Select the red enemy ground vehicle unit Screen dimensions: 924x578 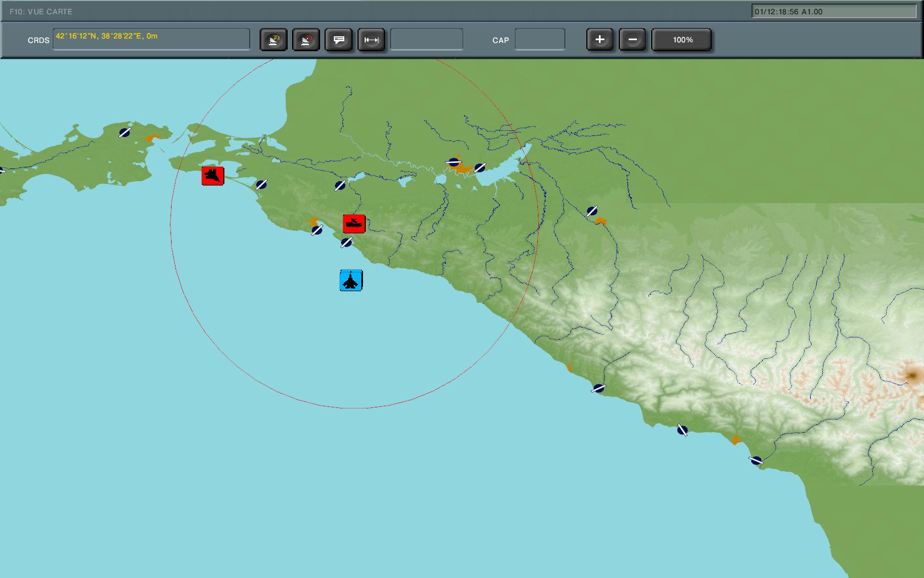point(354,224)
